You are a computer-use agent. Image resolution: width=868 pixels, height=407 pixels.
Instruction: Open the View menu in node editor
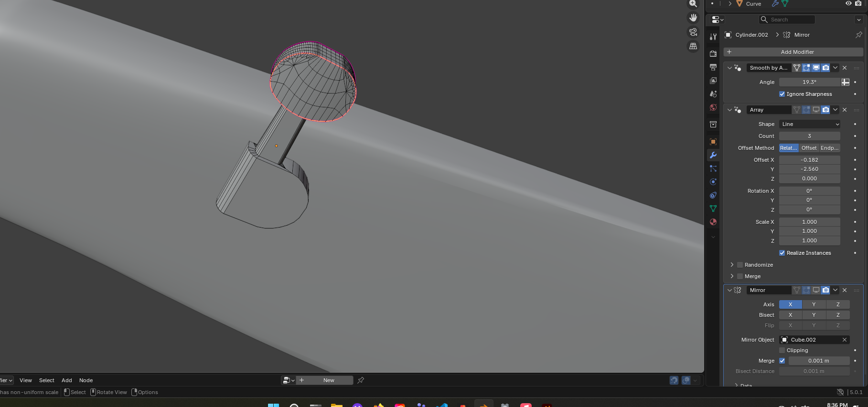click(x=26, y=380)
